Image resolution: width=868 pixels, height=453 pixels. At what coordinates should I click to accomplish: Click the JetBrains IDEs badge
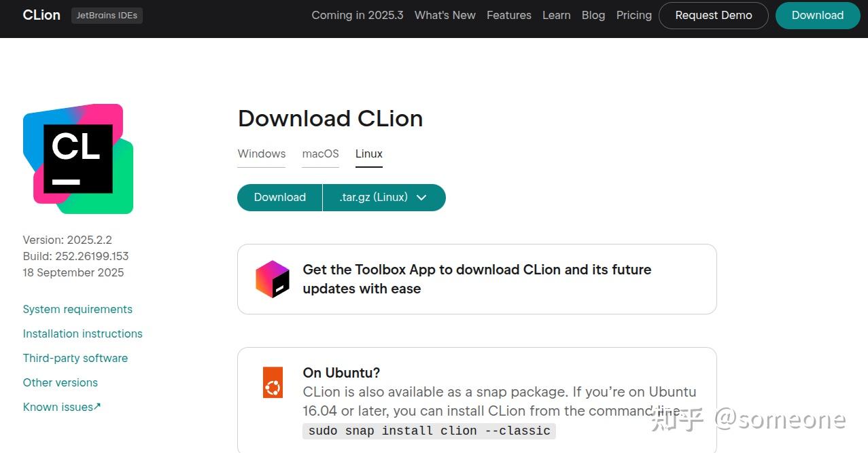pos(107,15)
